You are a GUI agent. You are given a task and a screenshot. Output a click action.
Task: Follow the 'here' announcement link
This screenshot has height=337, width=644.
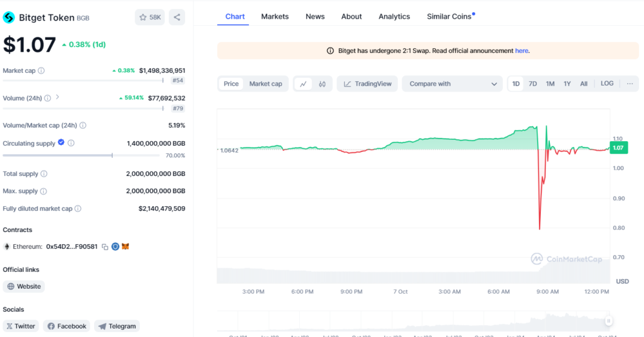tap(522, 51)
